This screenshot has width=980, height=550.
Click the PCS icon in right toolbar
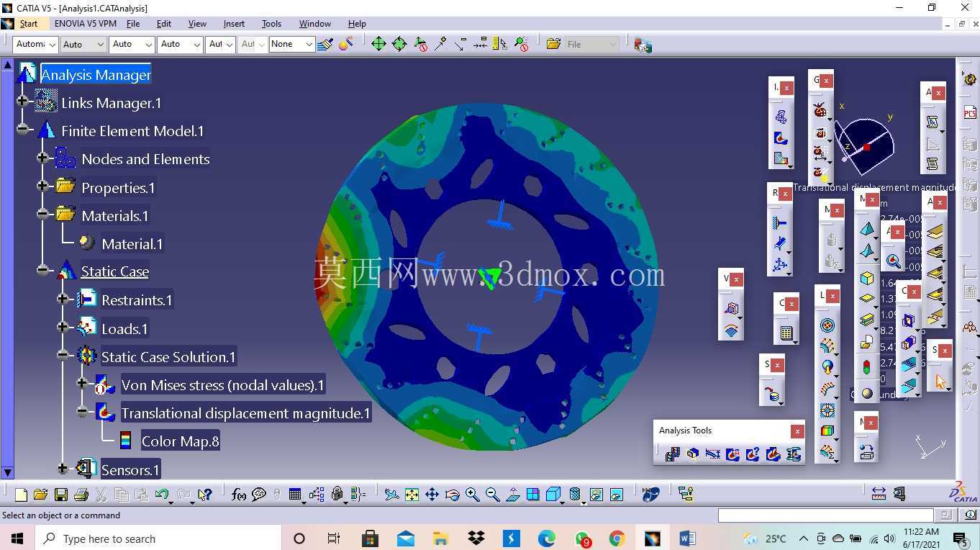970,112
